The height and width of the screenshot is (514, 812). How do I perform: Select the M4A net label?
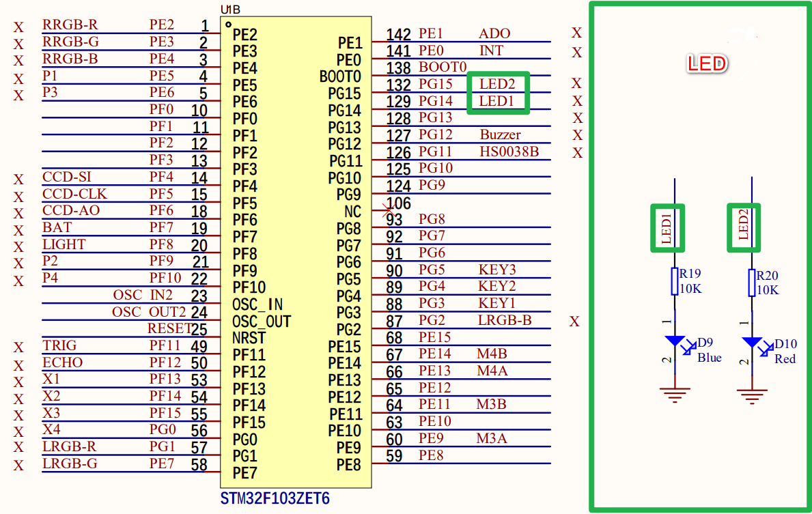pos(492,371)
